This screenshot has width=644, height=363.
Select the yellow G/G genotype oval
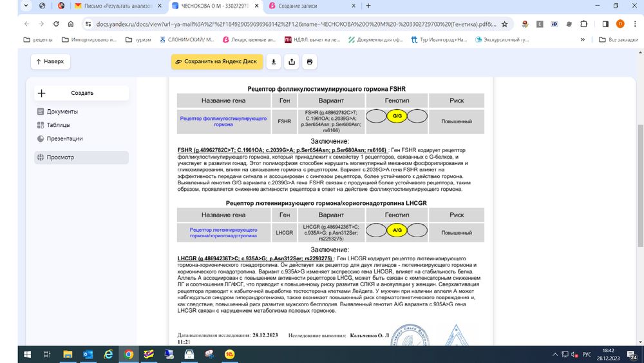[397, 116]
